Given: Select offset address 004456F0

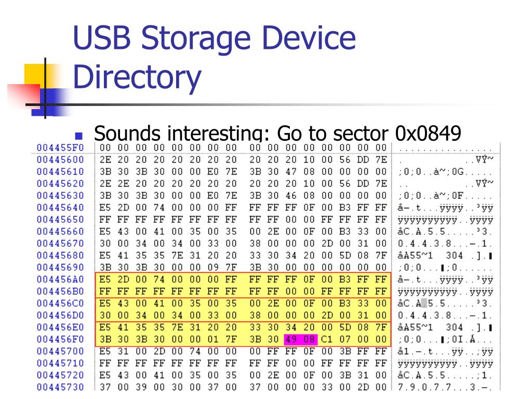Looking at the screenshot, I should [x=60, y=339].
